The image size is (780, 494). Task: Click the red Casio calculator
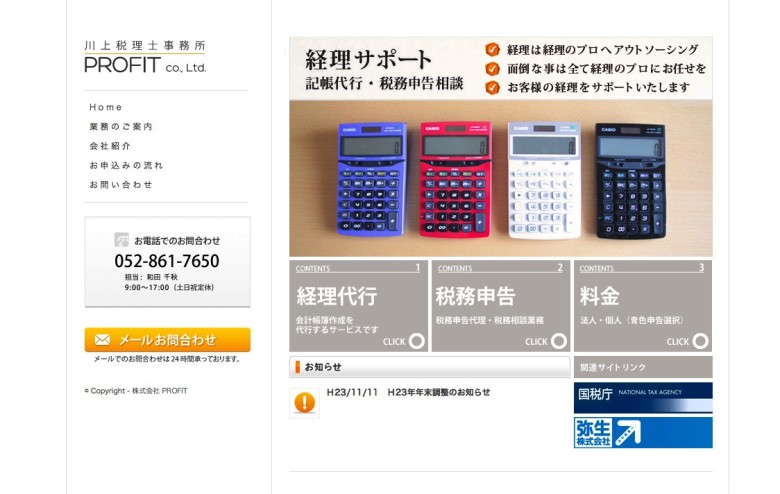pos(455,179)
